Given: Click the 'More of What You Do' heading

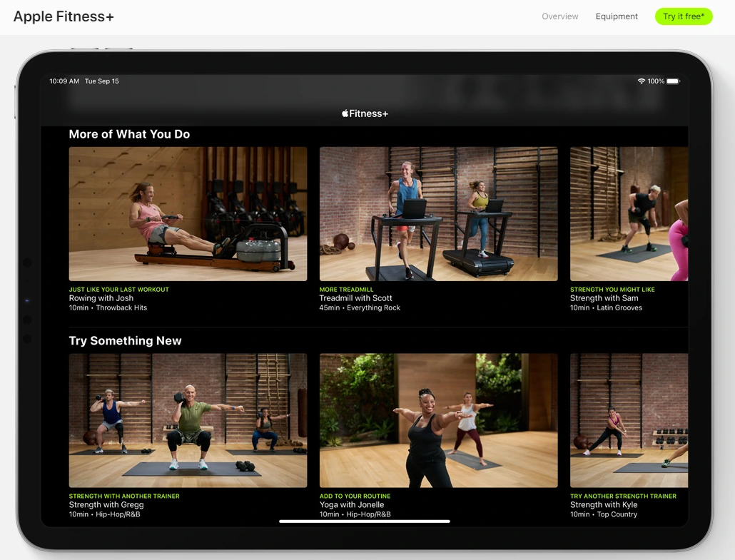Looking at the screenshot, I should pos(129,135).
